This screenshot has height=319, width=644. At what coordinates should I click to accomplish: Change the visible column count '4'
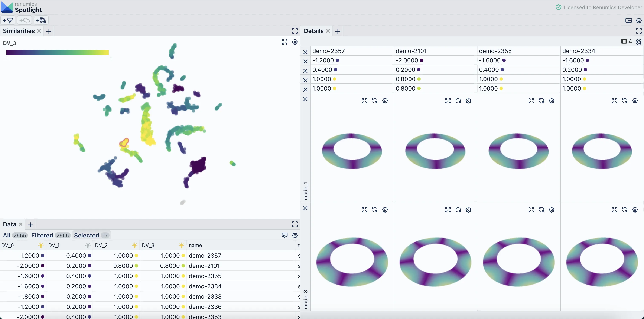626,42
